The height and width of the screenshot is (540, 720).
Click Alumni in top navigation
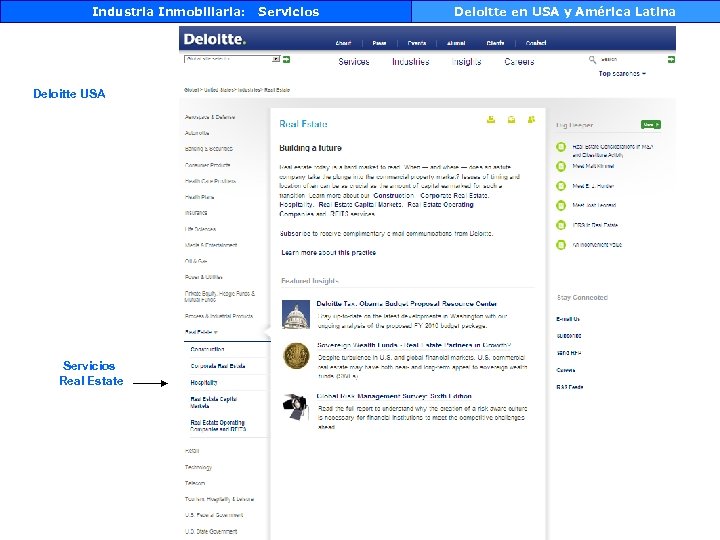tap(456, 43)
